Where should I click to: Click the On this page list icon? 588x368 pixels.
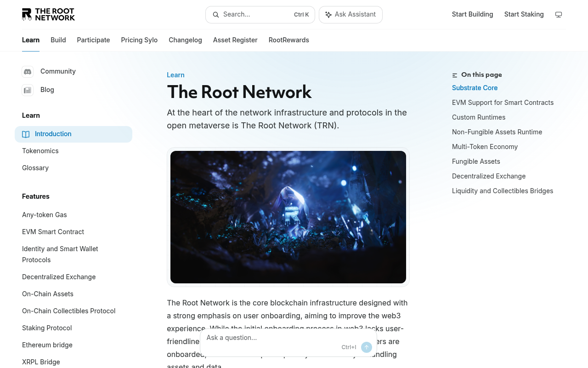455,75
